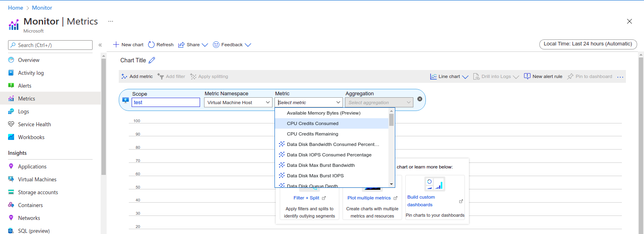Select Available Memory Bytes (Preview) metric
Viewport: 644px width, 234px height.
tap(332, 113)
